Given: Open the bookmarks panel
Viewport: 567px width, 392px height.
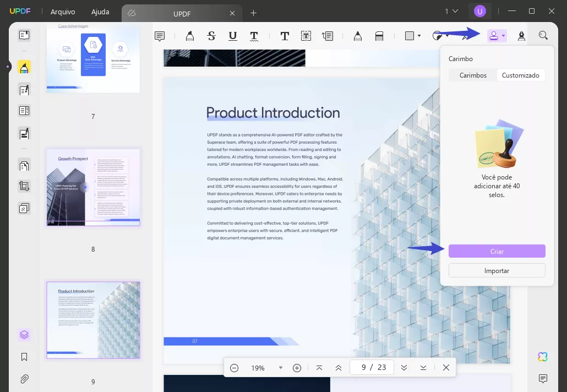Looking at the screenshot, I should (23, 357).
